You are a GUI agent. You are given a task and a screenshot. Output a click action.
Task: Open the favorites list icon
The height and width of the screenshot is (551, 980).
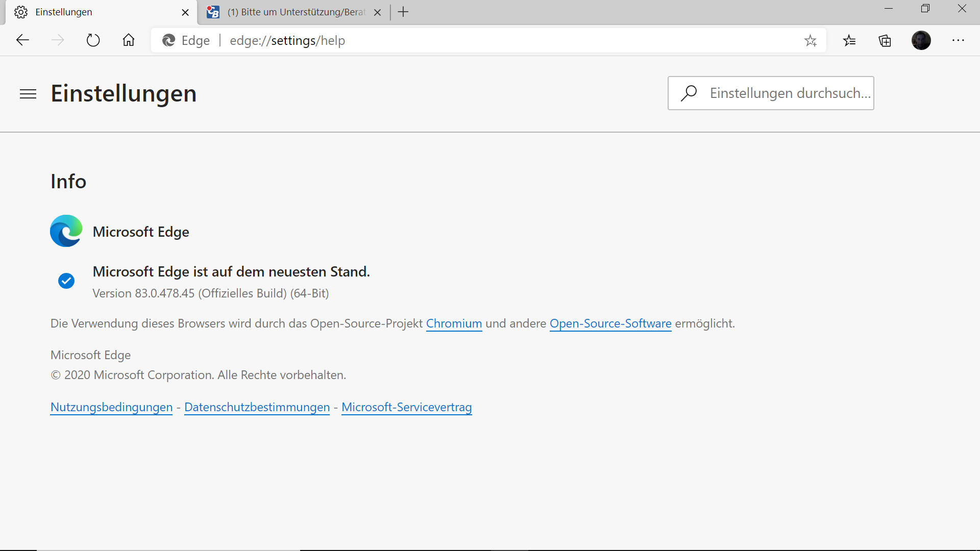click(849, 40)
